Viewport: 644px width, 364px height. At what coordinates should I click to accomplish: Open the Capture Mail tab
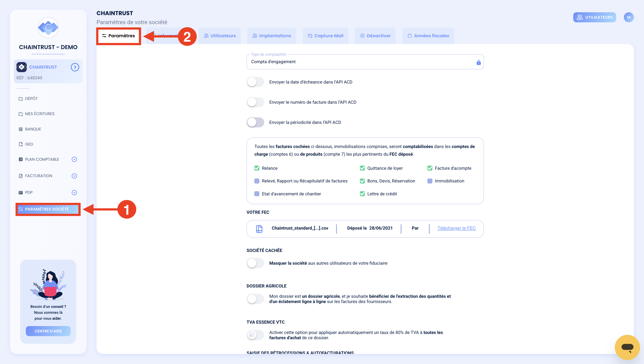click(x=325, y=36)
